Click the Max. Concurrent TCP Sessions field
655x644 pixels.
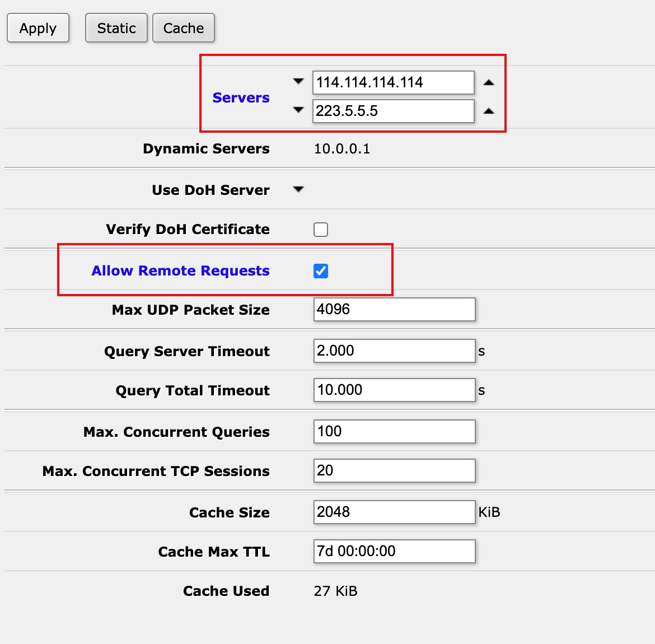click(x=394, y=470)
